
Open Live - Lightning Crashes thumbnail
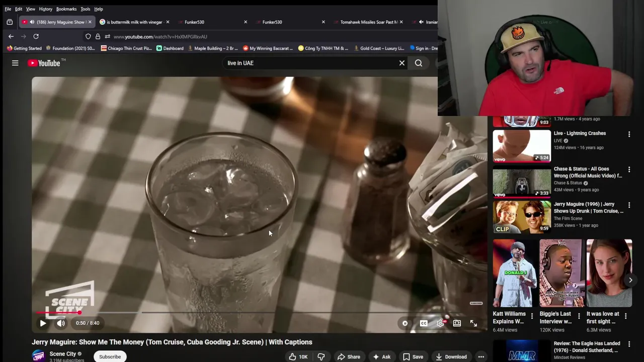522,146
